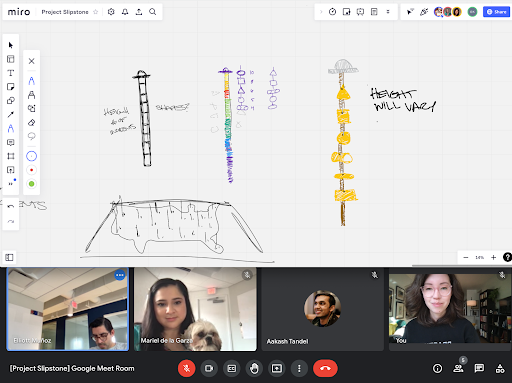This screenshot has width=512, height=383.
Task: Star the Project Slipstone board
Action: [x=96, y=12]
